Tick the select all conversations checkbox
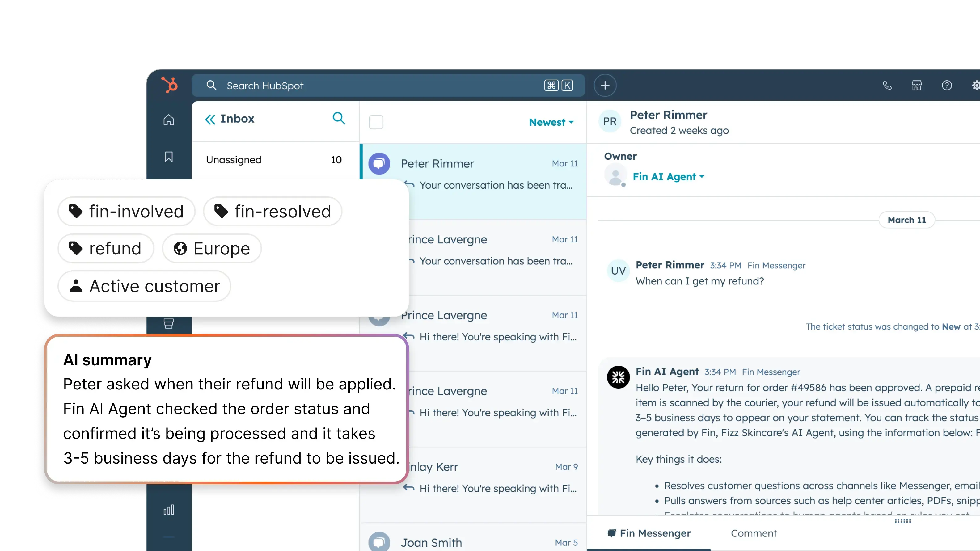980x551 pixels. point(376,122)
